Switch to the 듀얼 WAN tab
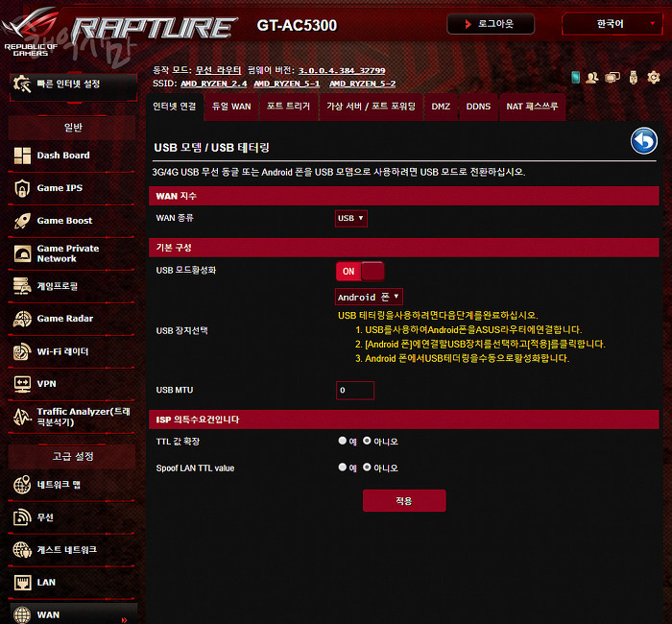 tap(231, 107)
